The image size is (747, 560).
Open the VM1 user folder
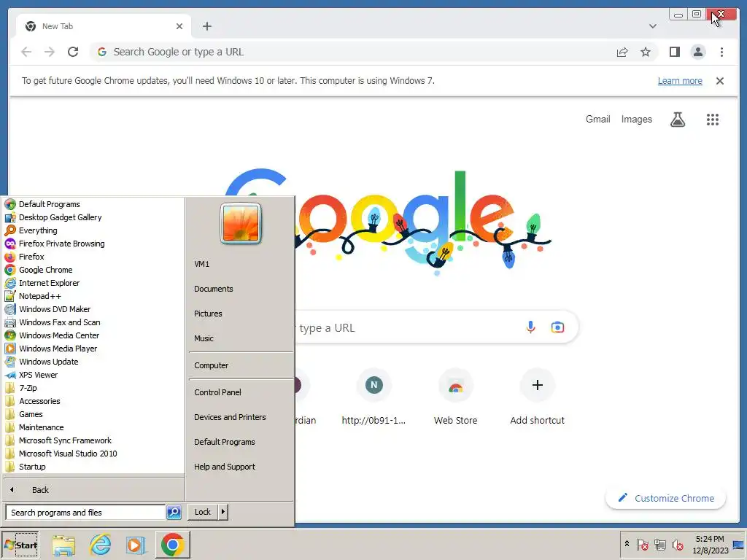(201, 264)
